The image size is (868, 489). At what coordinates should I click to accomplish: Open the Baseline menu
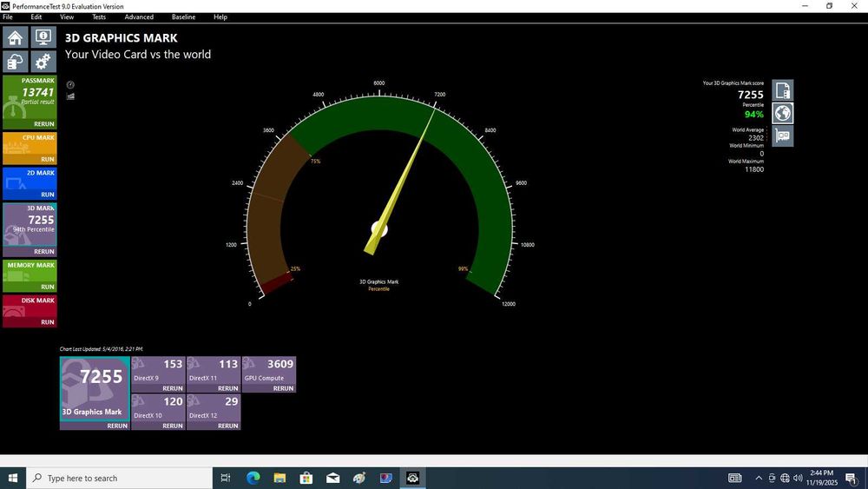183,17
